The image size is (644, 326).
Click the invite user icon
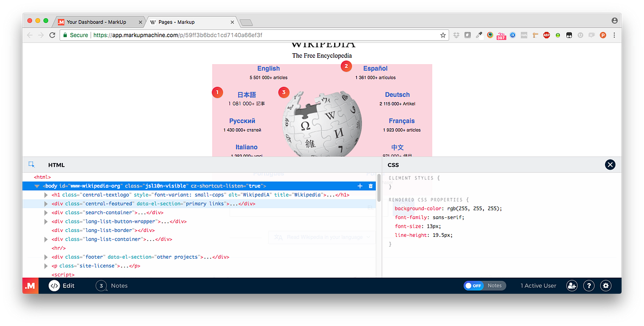coord(572,286)
